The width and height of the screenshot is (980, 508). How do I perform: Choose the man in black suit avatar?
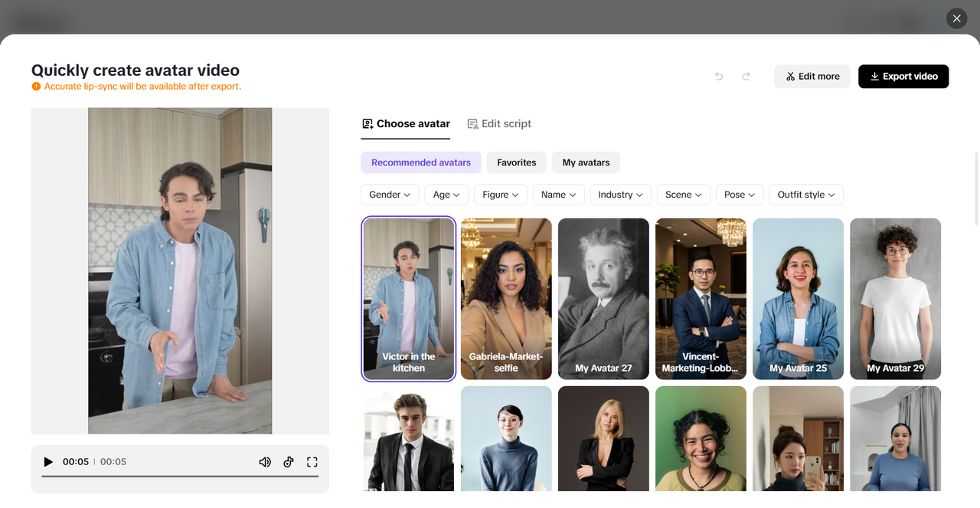[x=409, y=438]
